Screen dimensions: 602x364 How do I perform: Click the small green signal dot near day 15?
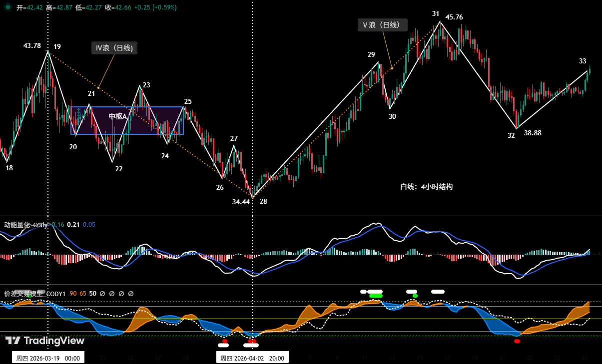click(415, 296)
